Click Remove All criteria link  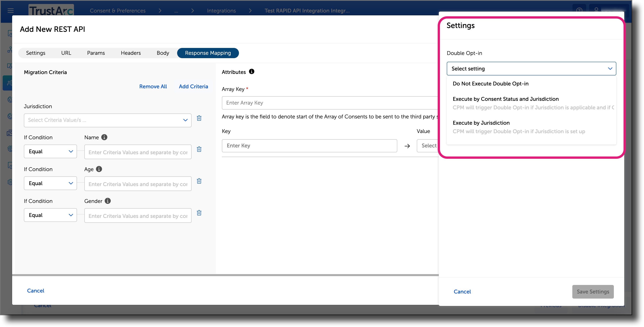(x=153, y=86)
